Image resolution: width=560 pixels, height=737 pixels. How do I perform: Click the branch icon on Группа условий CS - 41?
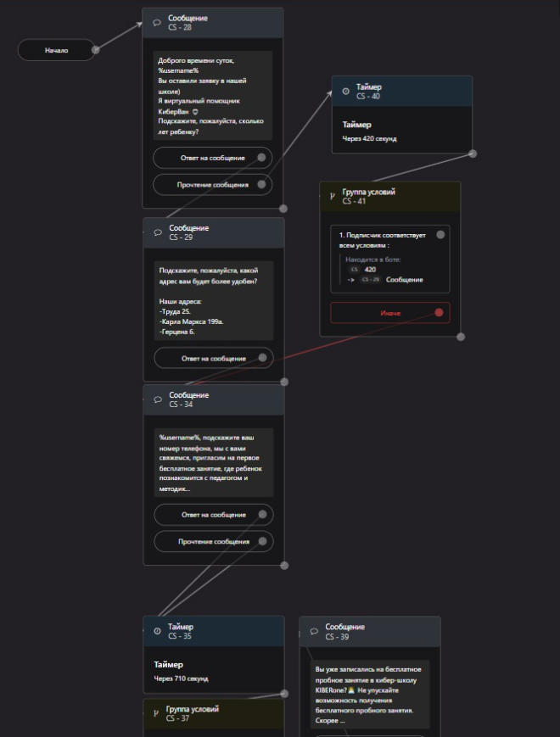coord(333,196)
